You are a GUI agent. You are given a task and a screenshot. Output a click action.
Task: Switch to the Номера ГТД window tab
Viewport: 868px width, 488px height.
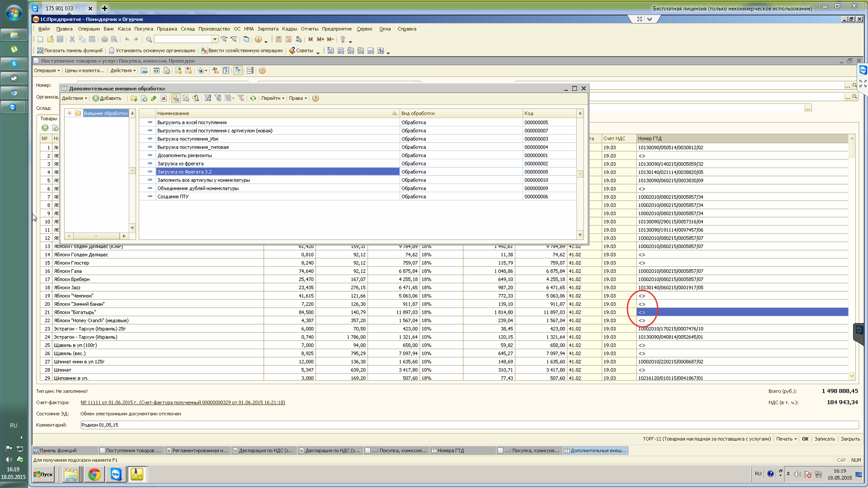pos(450,450)
